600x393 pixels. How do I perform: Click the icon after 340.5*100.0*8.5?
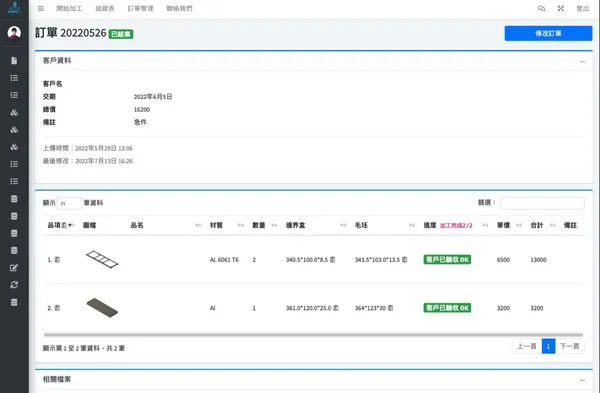coord(333,260)
